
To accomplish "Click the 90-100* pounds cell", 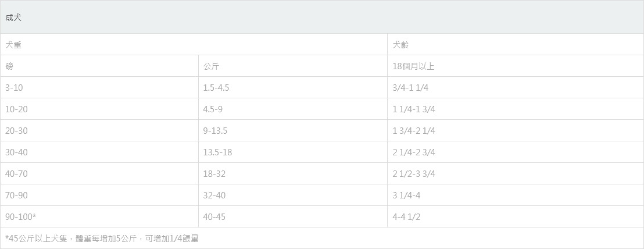I will click(20, 217).
